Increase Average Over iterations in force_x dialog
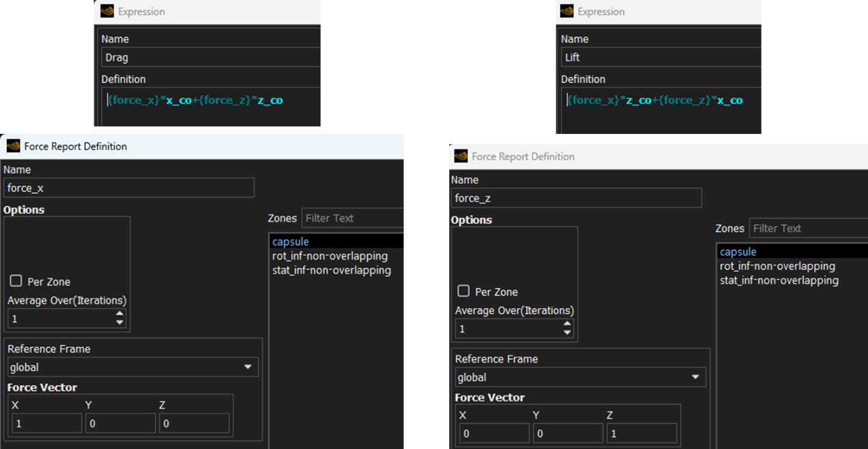Screen dimensions: 868x449 coord(120,314)
